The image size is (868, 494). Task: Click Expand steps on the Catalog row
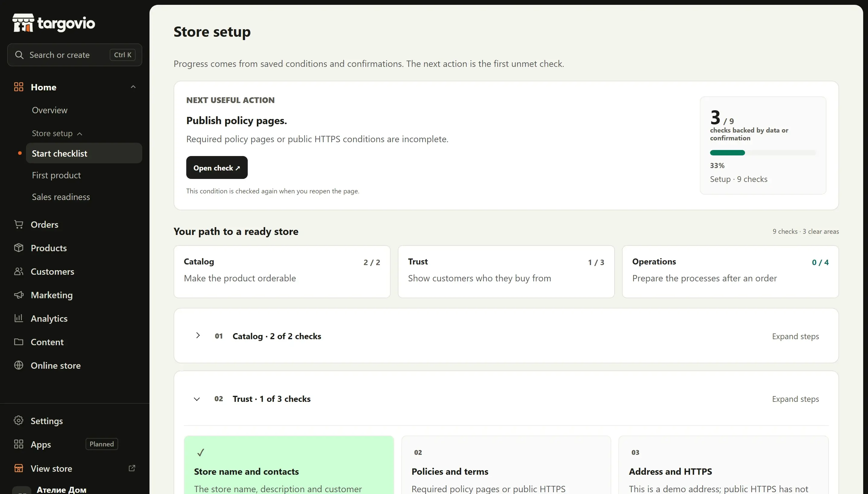click(x=795, y=336)
